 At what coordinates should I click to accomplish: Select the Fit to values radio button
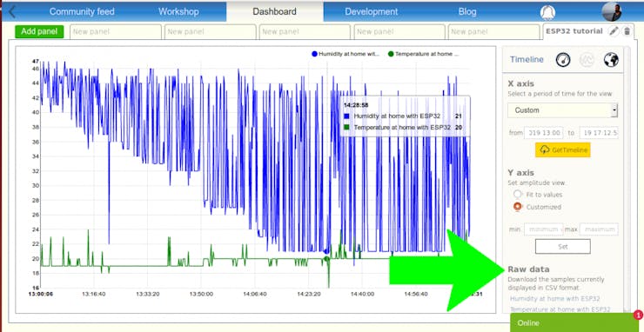click(518, 194)
